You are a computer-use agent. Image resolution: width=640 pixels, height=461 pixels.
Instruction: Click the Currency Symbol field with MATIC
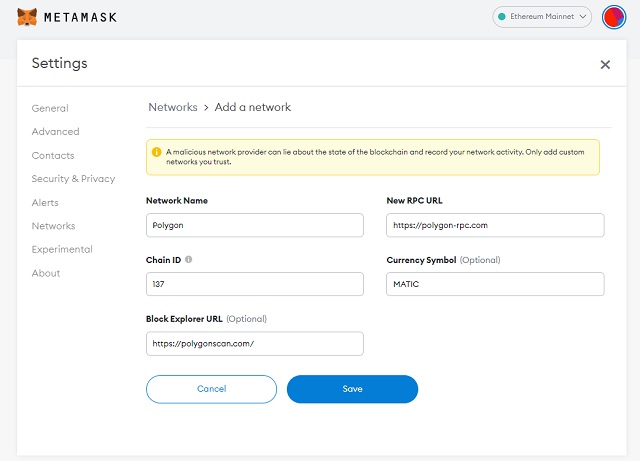495,284
